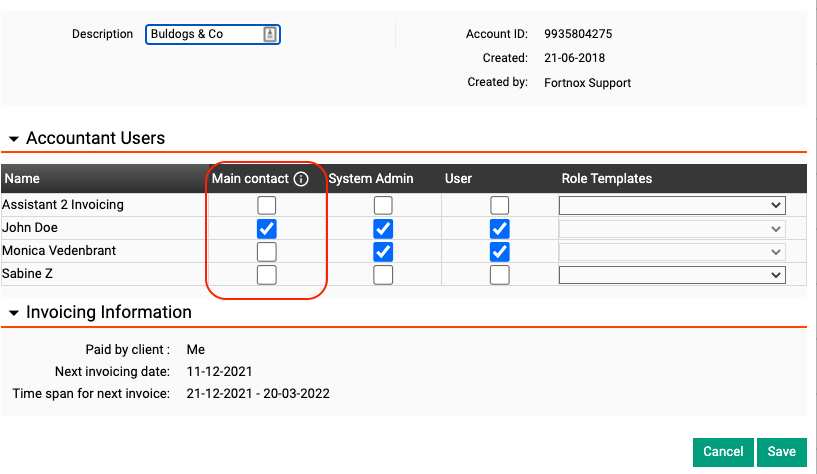Click the time span 21-12-2021 - 20-03-2022

click(258, 393)
